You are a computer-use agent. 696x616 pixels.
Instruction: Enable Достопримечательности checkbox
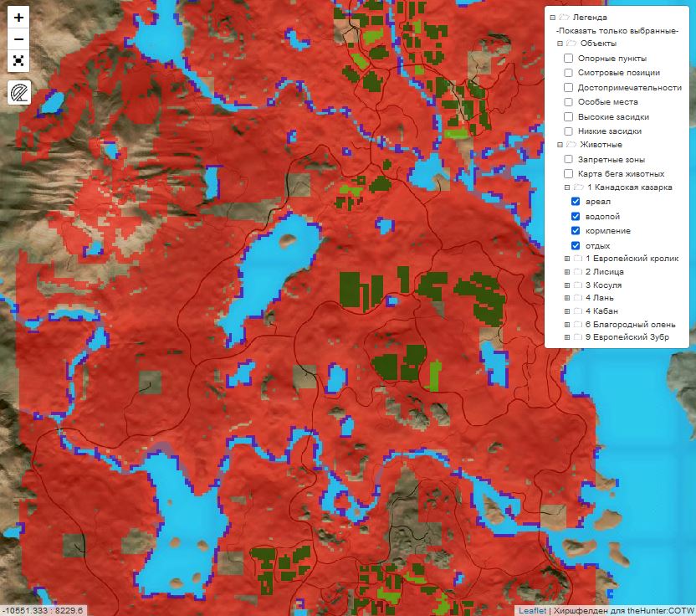pos(568,88)
